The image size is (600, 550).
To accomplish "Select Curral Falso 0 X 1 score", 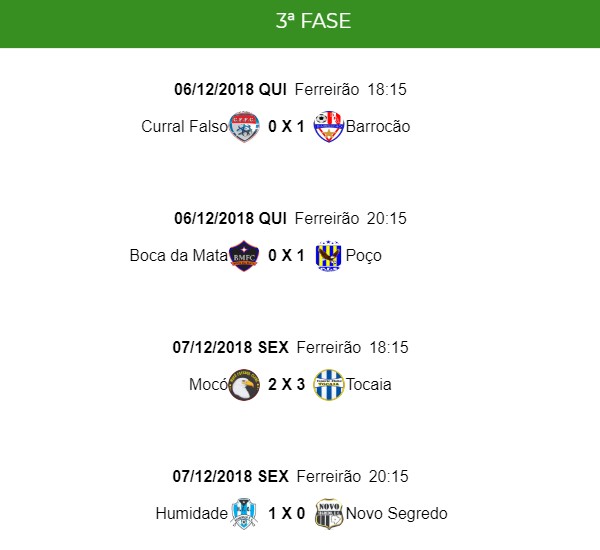I will tap(287, 126).
